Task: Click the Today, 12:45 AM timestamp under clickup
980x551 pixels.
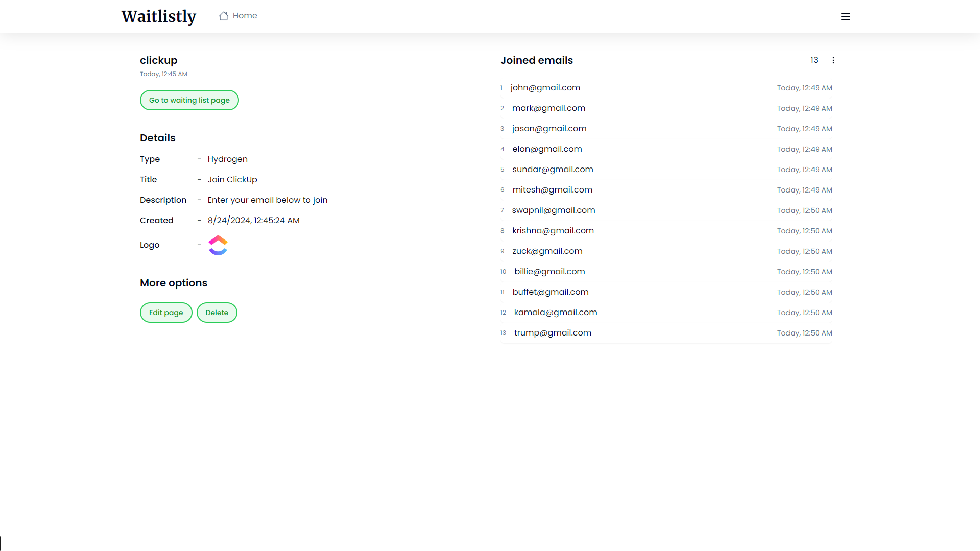Action: tap(164, 74)
